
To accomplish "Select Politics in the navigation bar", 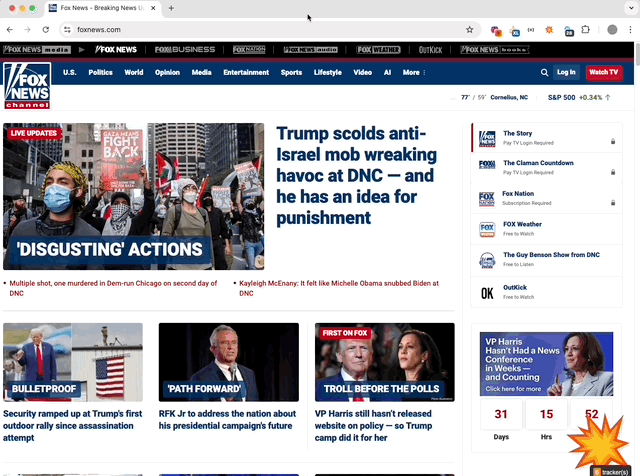I will click(100, 72).
